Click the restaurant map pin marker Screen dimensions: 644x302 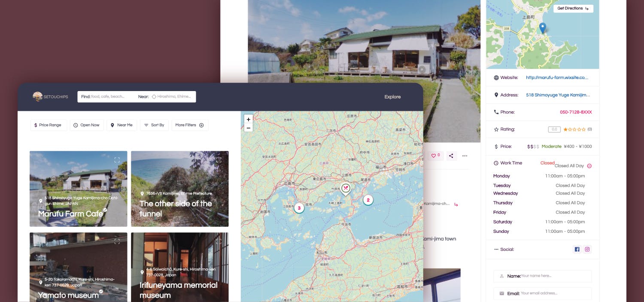346,188
